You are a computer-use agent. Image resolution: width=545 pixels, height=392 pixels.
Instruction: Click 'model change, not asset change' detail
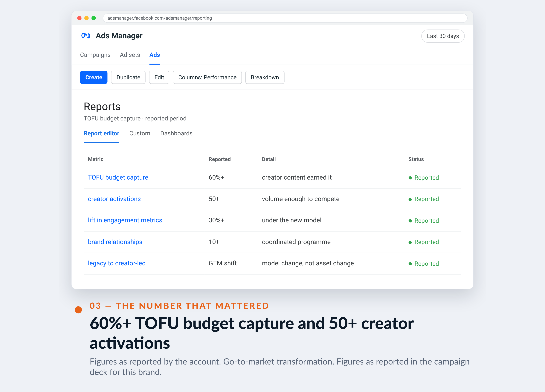(x=308, y=263)
